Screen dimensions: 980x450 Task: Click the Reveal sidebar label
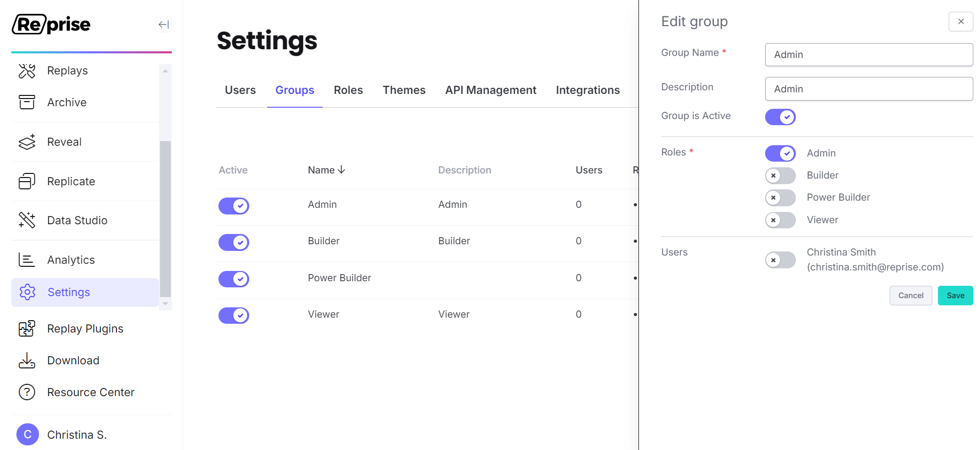64,142
